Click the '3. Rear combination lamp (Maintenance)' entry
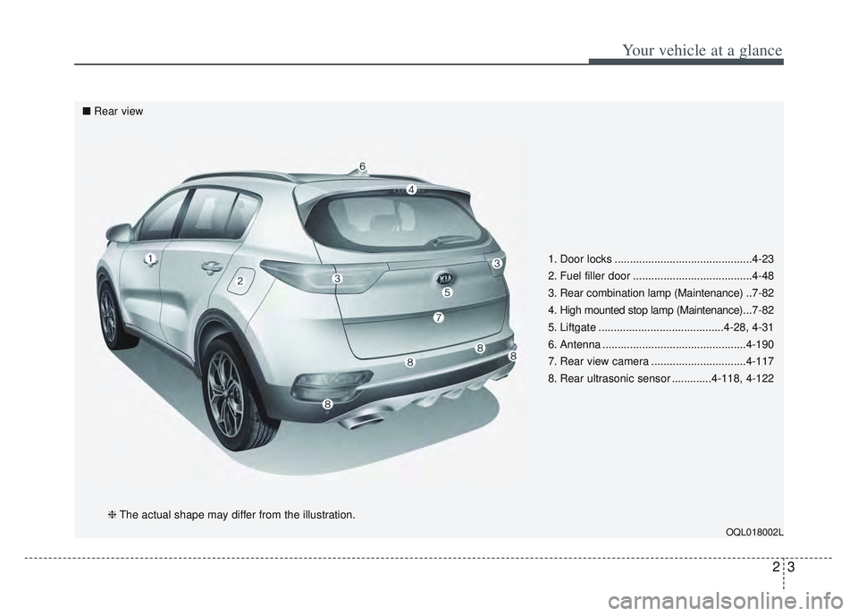 660,293
